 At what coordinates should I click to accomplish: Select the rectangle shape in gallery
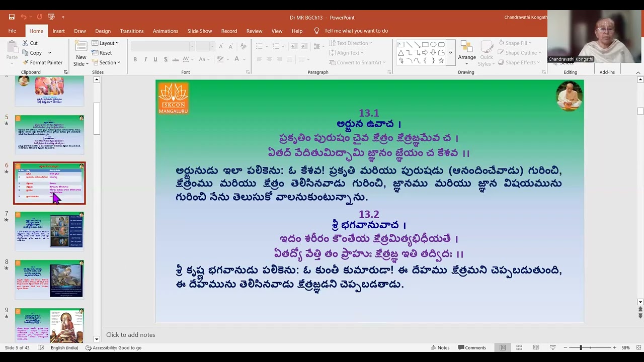pos(425,44)
